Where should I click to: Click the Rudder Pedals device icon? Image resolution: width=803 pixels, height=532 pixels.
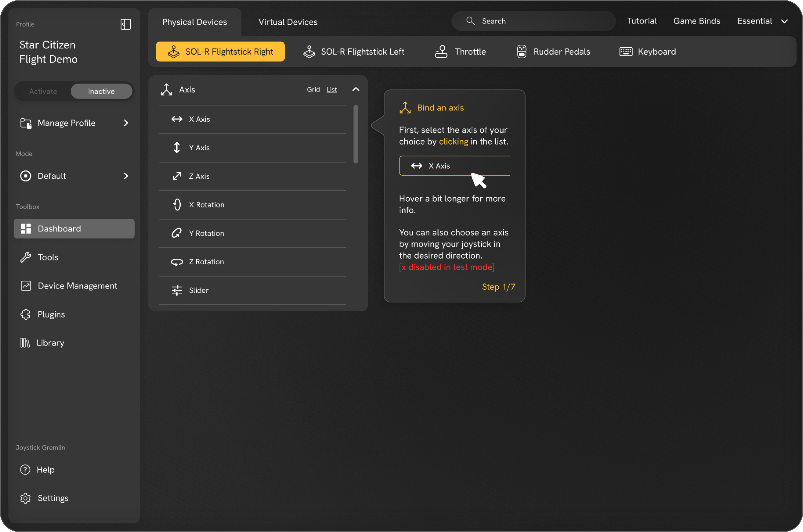pos(521,52)
